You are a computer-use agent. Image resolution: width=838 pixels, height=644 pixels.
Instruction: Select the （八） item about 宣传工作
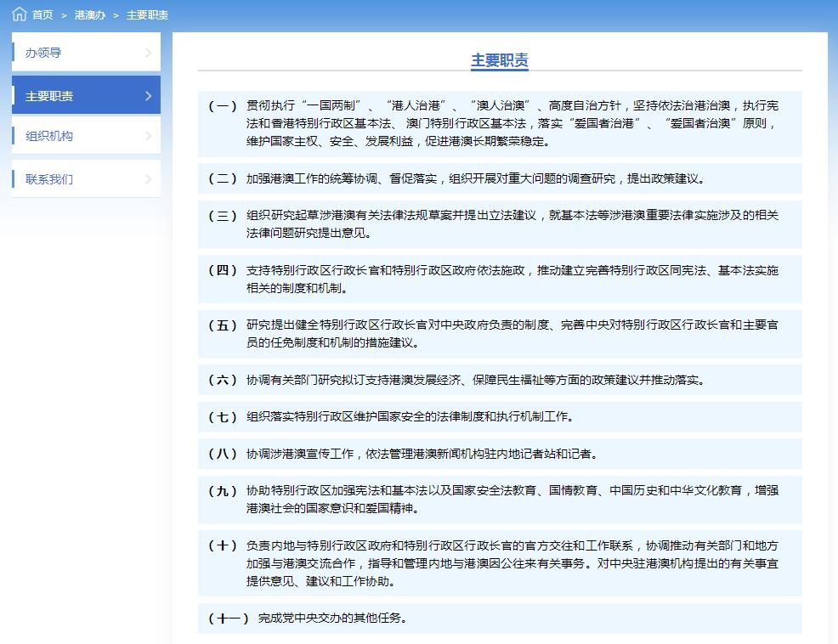[498, 454]
